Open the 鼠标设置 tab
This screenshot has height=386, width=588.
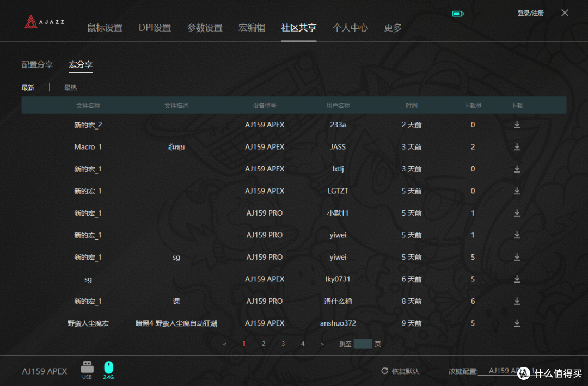click(105, 28)
